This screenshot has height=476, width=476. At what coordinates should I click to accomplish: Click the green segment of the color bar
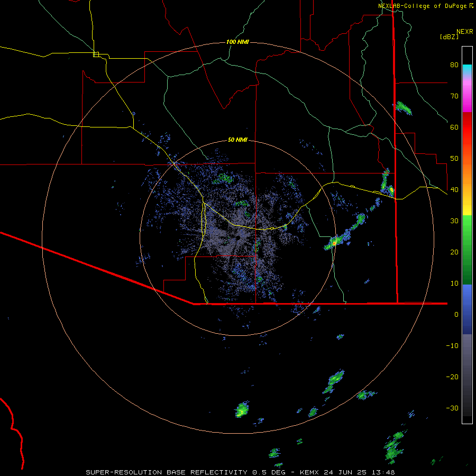point(467,250)
